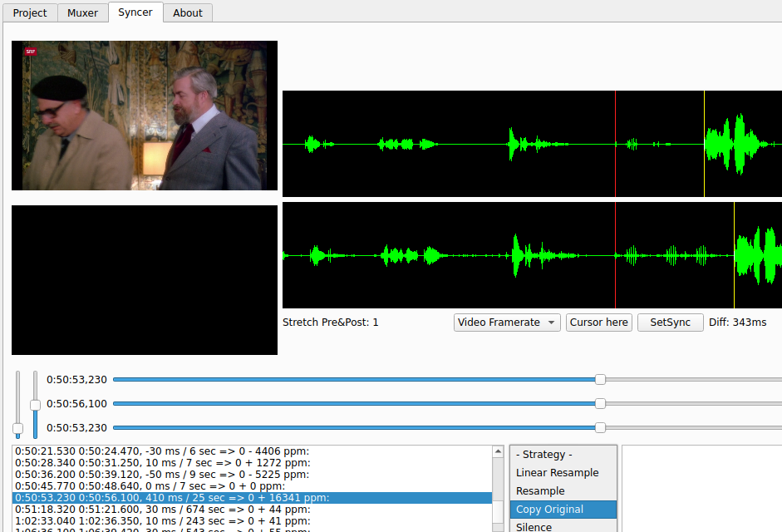Viewport: 782px width, 532px height.
Task: Select sync entry 0:50:21.530 0:50:24.470
Action: (x=252, y=451)
